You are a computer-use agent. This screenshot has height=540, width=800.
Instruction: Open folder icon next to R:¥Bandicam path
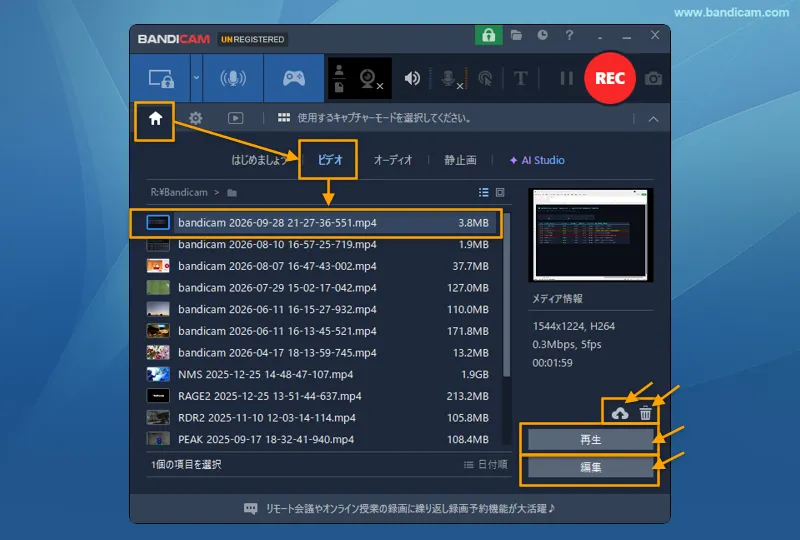click(232, 192)
